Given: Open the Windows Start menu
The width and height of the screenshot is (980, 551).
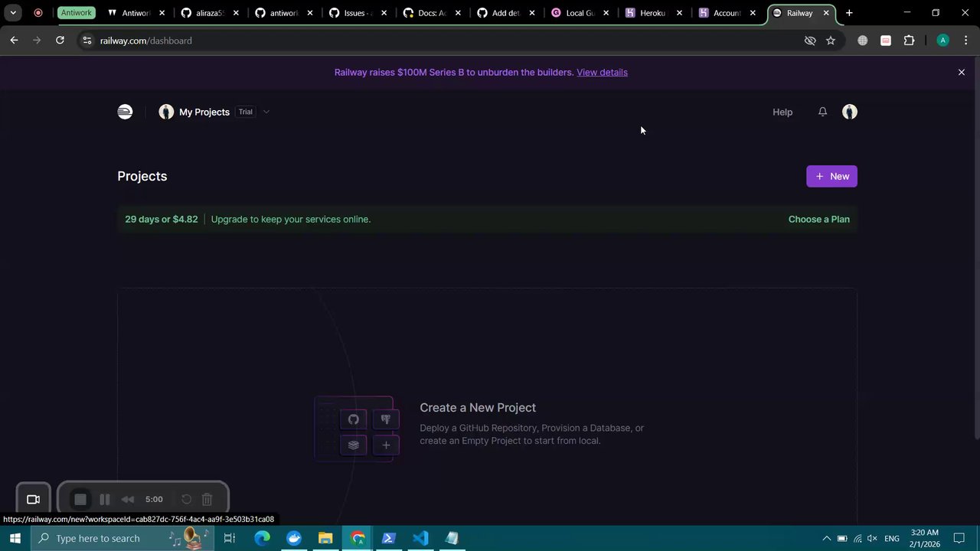Looking at the screenshot, I should coord(15,538).
